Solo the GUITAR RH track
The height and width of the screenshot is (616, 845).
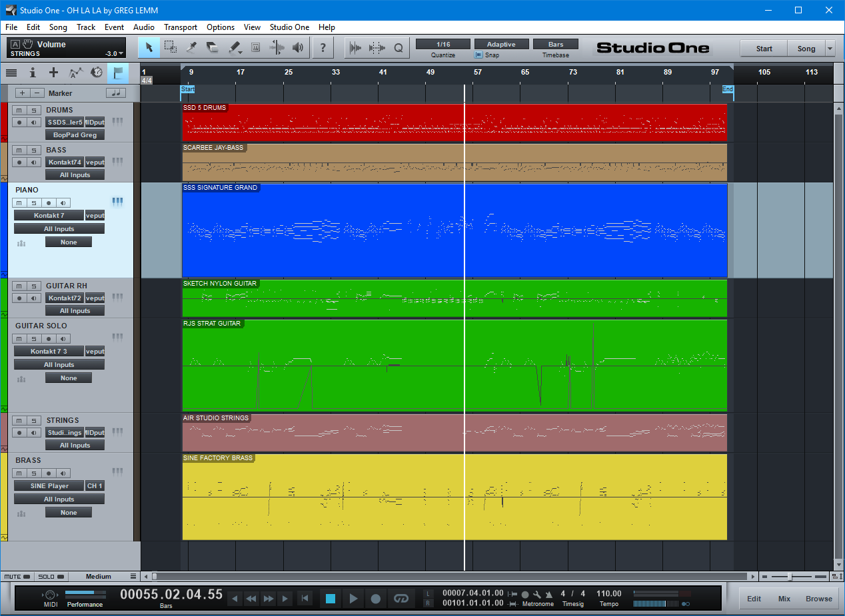pos(34,286)
